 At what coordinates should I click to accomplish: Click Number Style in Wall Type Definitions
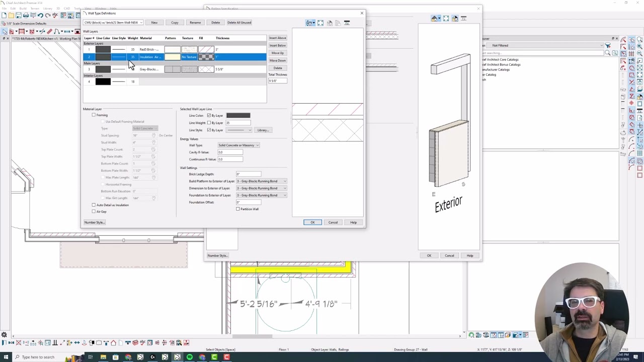tap(94, 222)
